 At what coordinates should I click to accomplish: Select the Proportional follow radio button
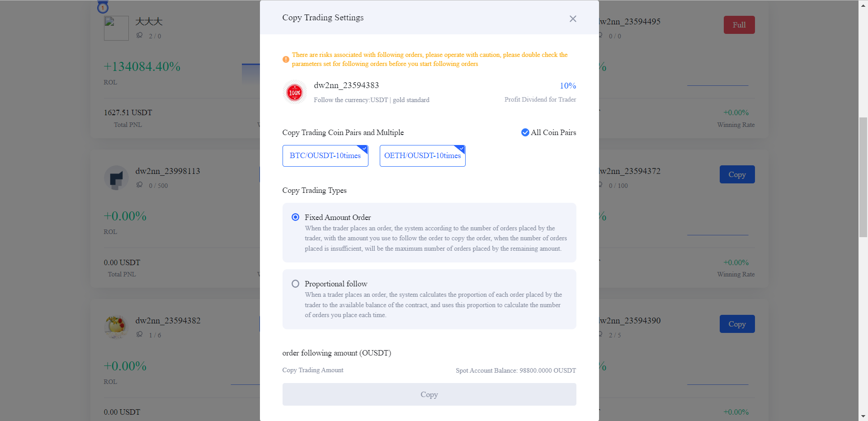(x=295, y=284)
